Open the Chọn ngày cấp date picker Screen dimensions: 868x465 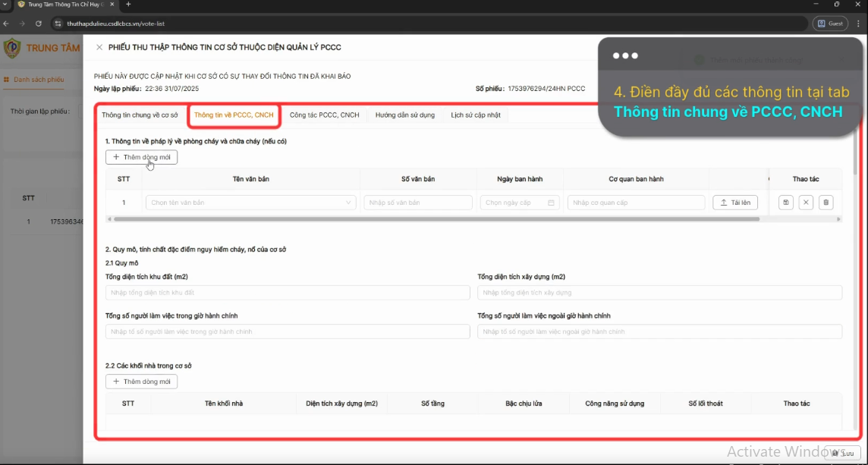pos(520,203)
